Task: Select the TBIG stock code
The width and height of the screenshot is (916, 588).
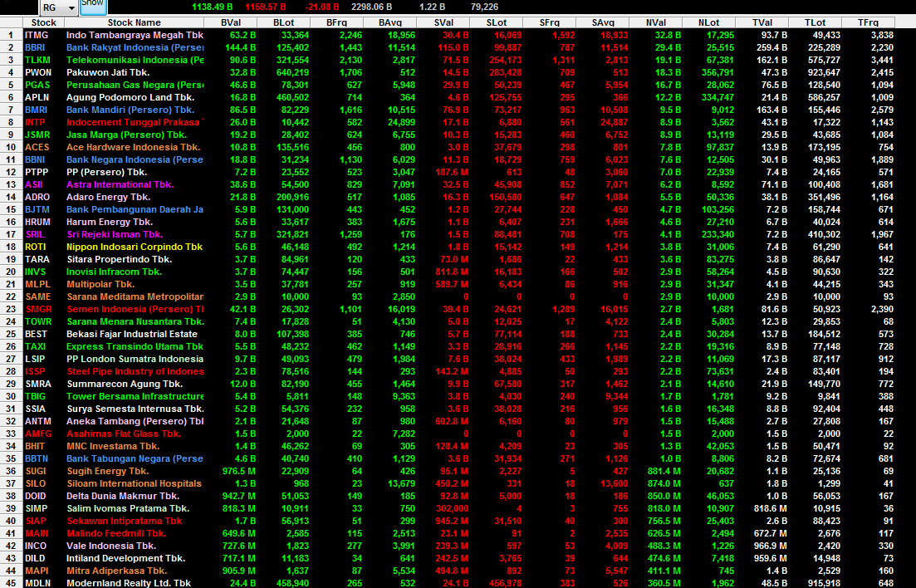Action: 36,396
